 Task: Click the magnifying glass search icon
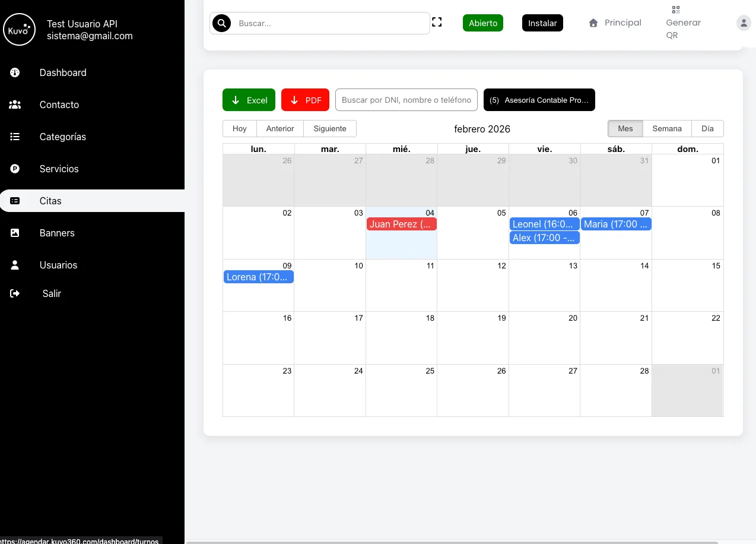(x=221, y=23)
